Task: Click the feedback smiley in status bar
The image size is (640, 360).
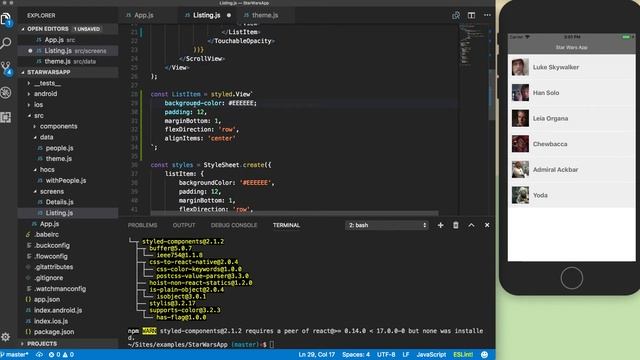Action: (x=484, y=355)
